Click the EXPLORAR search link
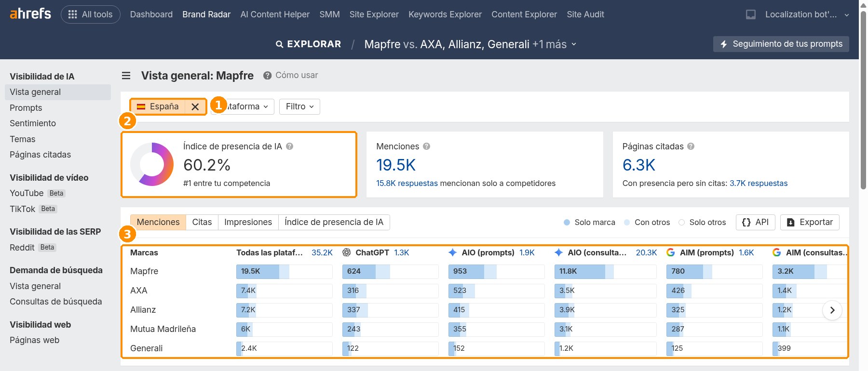Screen dimensions: 868x371 [x=308, y=44]
